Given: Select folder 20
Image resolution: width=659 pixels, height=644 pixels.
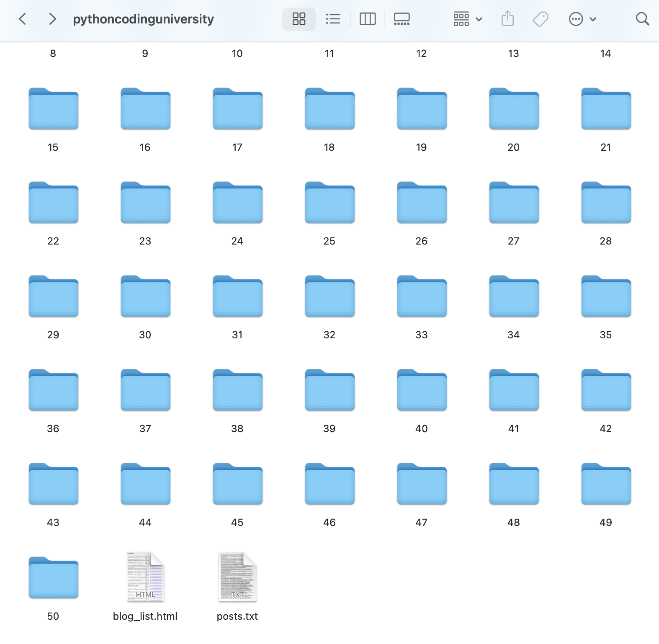Looking at the screenshot, I should click(x=514, y=108).
